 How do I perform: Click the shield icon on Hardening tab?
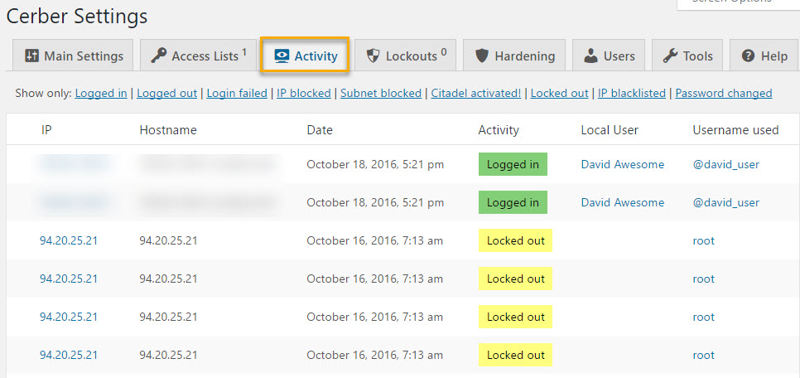coord(482,56)
